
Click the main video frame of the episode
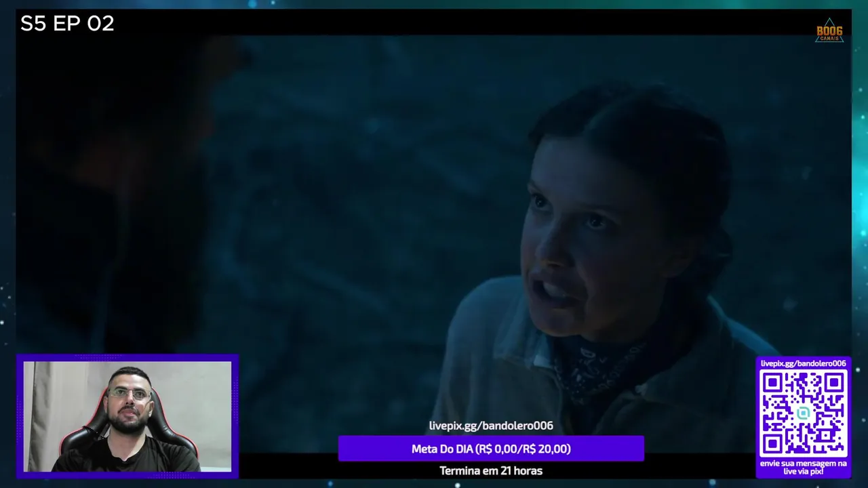[x=434, y=244]
